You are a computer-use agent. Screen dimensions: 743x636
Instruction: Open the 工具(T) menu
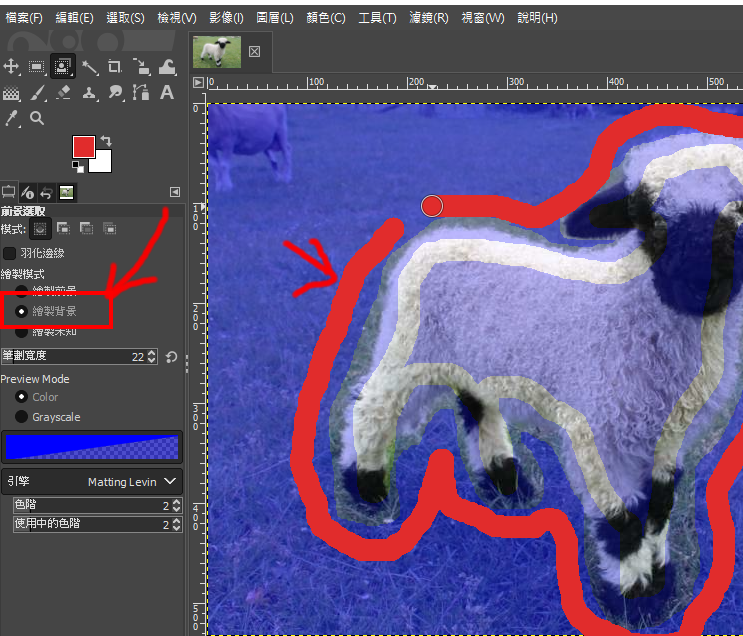point(377,18)
